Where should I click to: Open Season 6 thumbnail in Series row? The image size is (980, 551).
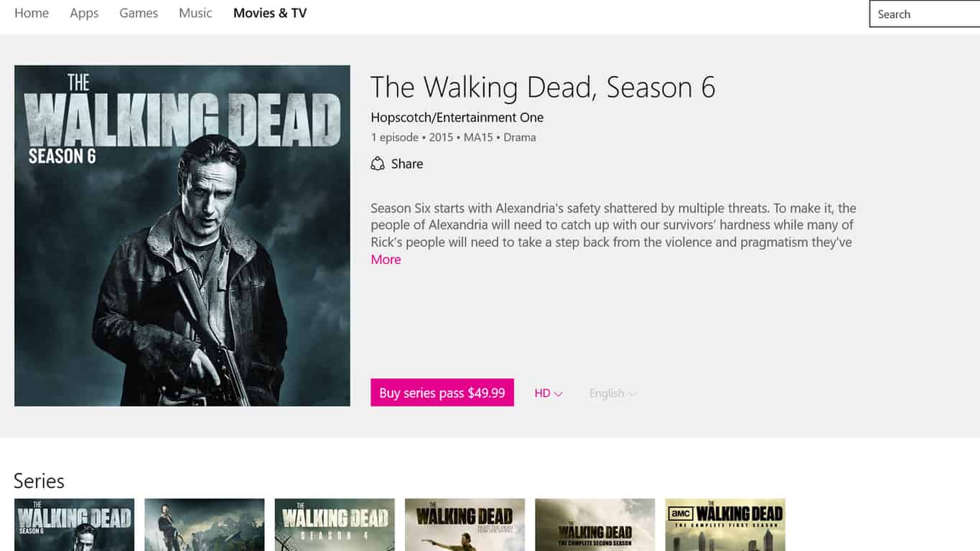point(74,524)
